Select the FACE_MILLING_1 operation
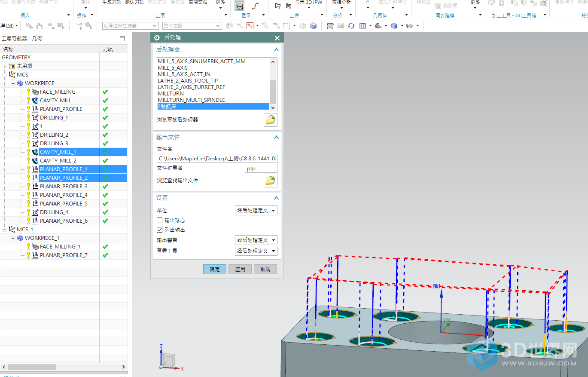 pos(60,247)
